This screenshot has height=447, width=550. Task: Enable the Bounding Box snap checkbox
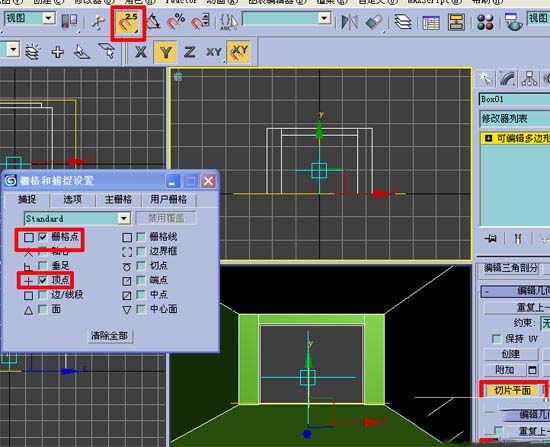141,251
